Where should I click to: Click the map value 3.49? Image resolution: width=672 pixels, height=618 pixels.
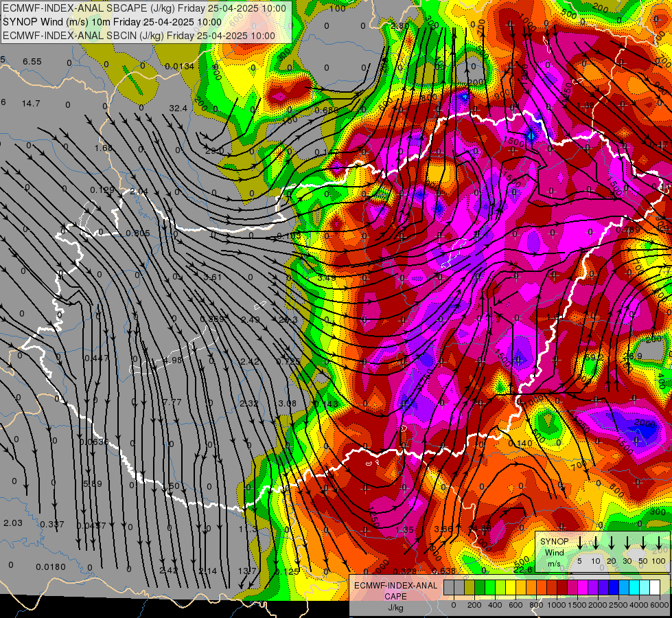(x=327, y=277)
